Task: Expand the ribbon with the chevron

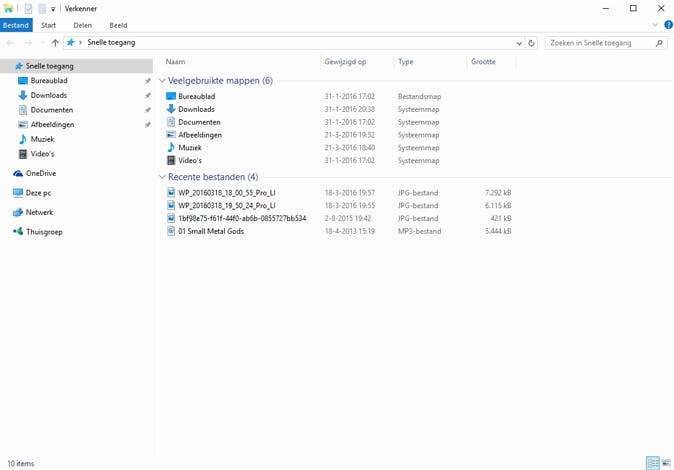Action: tap(655, 25)
